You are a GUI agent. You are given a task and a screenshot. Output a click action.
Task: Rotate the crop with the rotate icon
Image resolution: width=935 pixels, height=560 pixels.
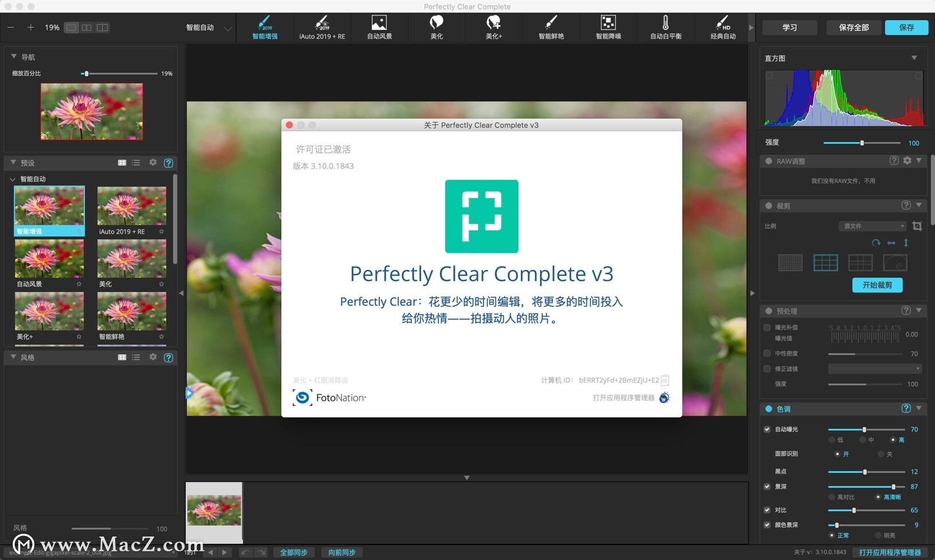[x=875, y=243]
